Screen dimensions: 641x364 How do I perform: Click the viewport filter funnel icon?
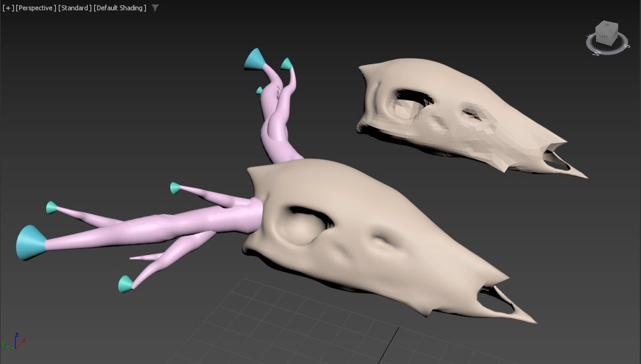[x=155, y=8]
